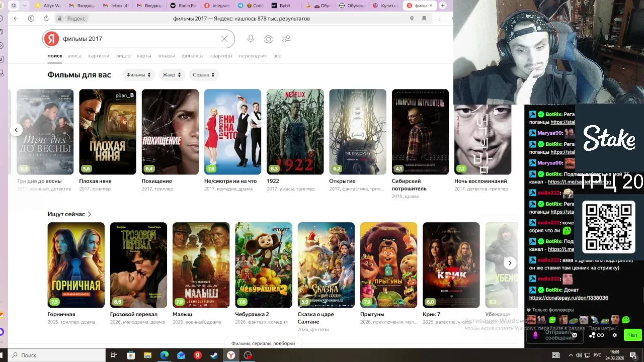The width and height of the screenshot is (644, 362).
Task: Switch to the 'карты' search tab
Action: [x=144, y=56]
